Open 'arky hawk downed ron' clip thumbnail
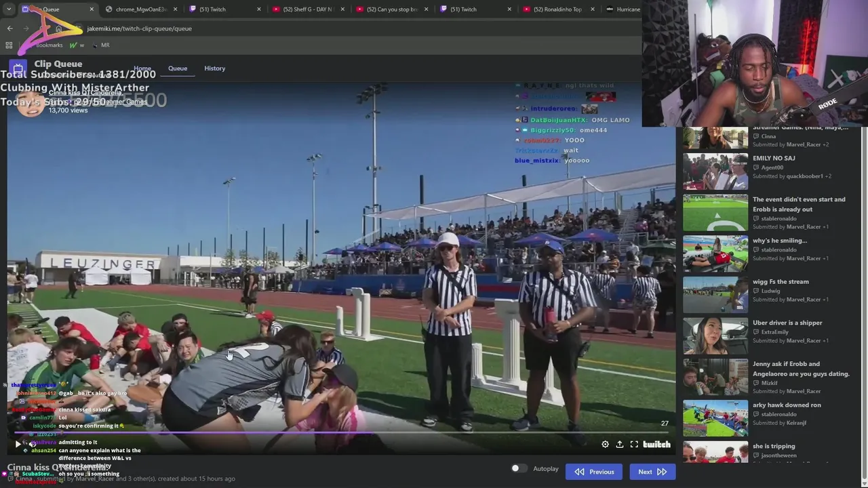The width and height of the screenshot is (868, 488). (x=715, y=418)
